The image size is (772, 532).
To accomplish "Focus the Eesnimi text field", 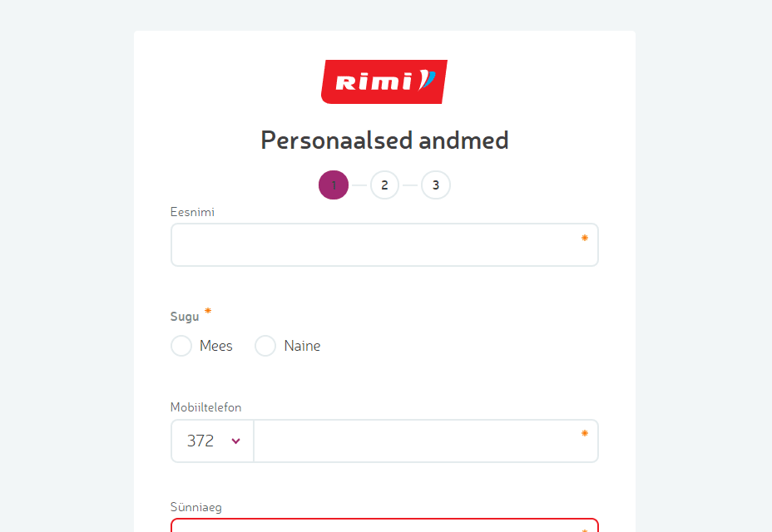I will (x=374, y=245).
